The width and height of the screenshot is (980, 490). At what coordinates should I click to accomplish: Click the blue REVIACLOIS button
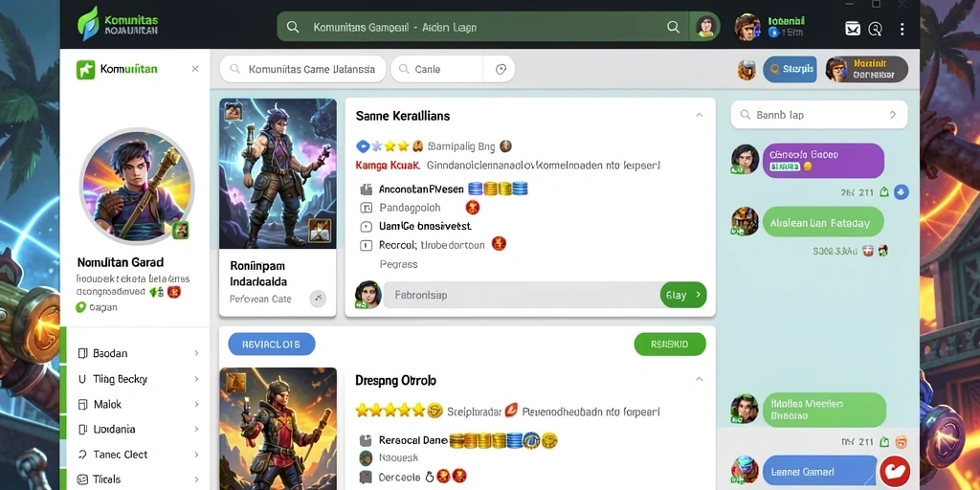click(271, 345)
